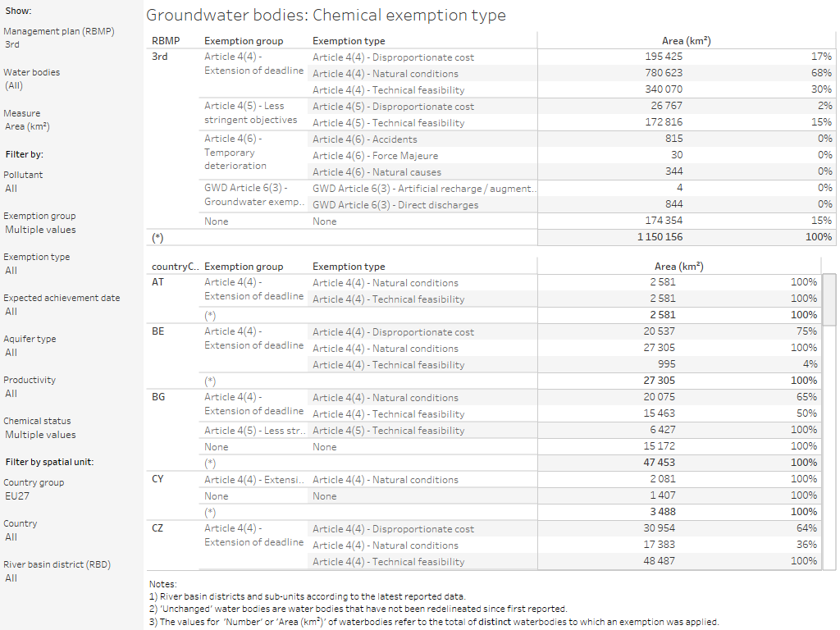
Task: Select CZ value 48 487 for Technical feasibility
Action: tap(659, 561)
